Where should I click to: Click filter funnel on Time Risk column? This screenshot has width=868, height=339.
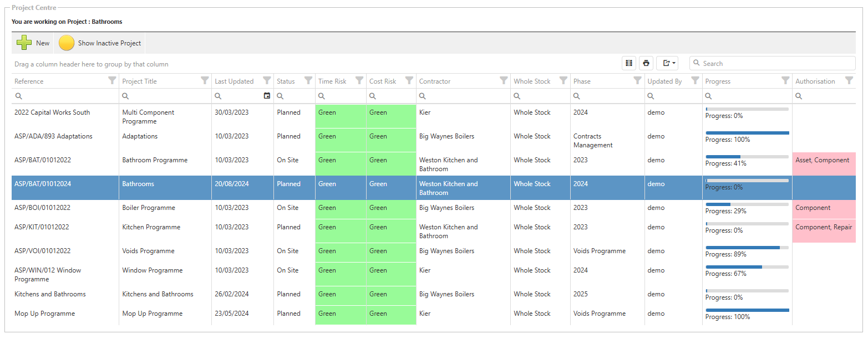point(359,80)
